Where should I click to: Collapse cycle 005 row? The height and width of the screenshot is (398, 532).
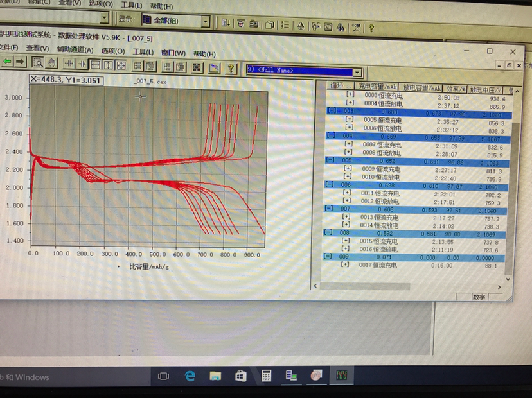[x=330, y=160]
